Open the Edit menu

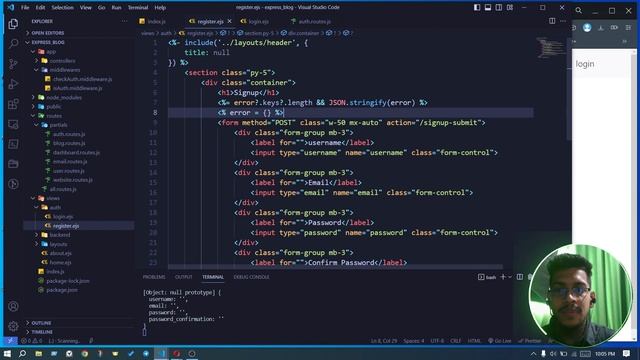pos(40,7)
